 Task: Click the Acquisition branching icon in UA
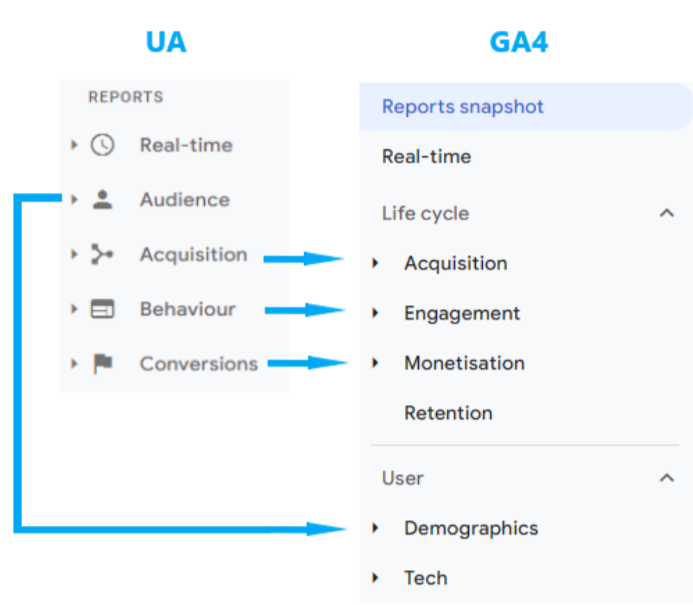point(102,255)
